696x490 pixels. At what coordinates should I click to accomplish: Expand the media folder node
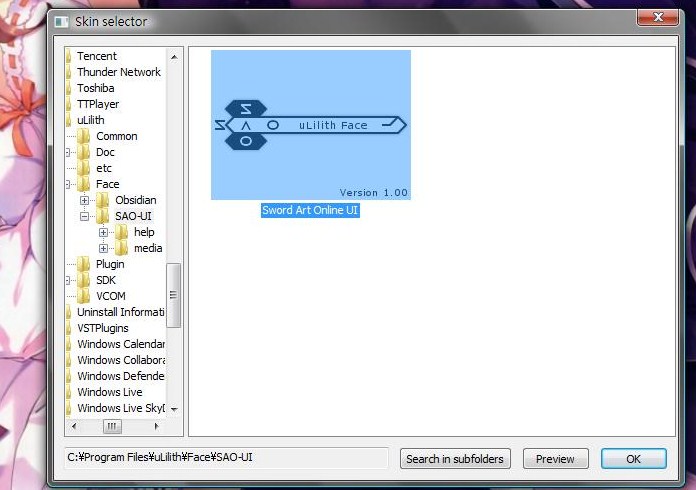click(x=103, y=248)
